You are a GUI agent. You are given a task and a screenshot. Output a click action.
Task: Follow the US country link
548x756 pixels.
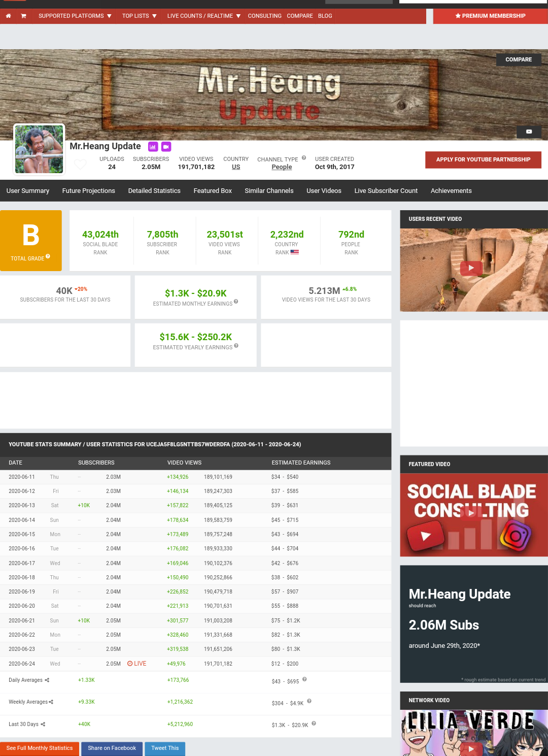click(x=236, y=167)
